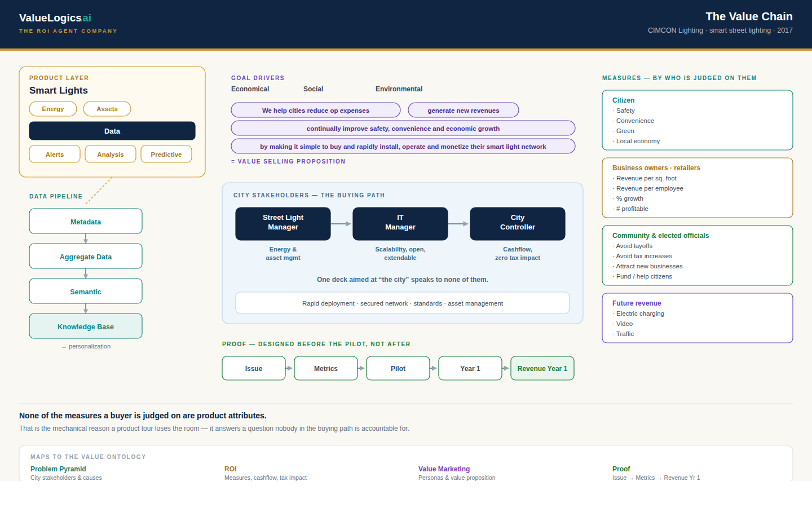Open the Citizen measures card
812x530 pixels.
coord(698,120)
